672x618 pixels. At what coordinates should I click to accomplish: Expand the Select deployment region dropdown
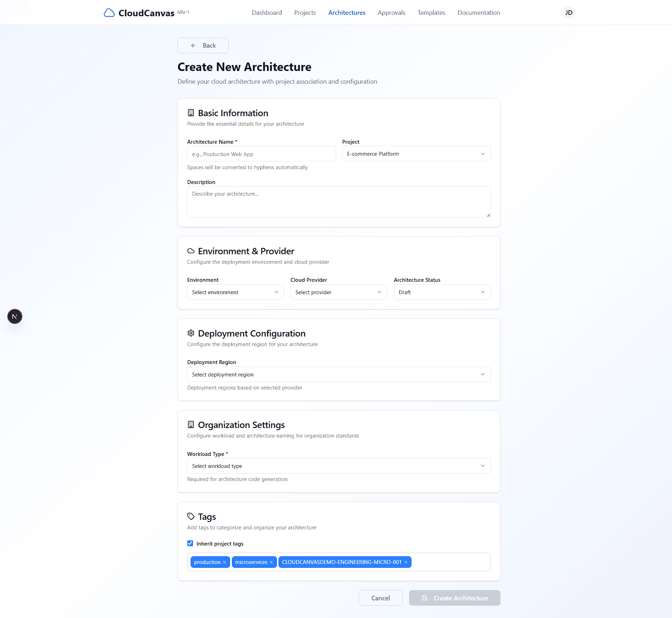(x=338, y=375)
